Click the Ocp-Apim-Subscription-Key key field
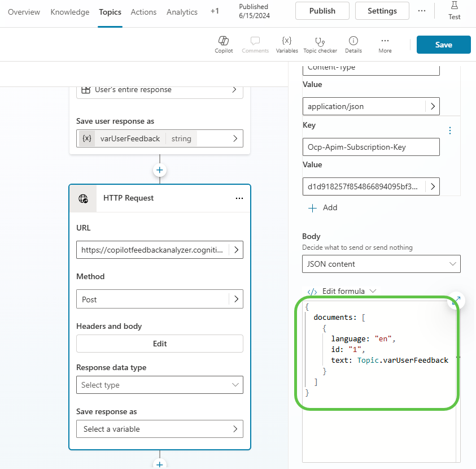 [370, 147]
